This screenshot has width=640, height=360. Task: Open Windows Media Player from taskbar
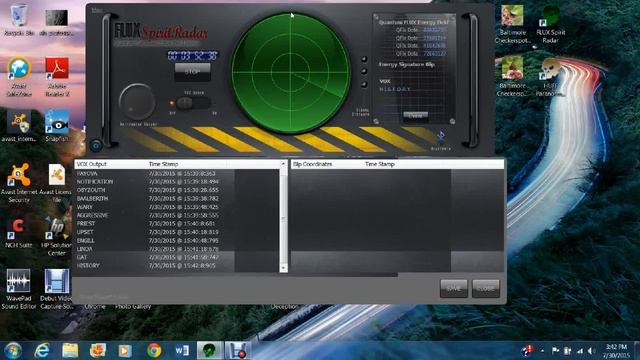(x=125, y=350)
